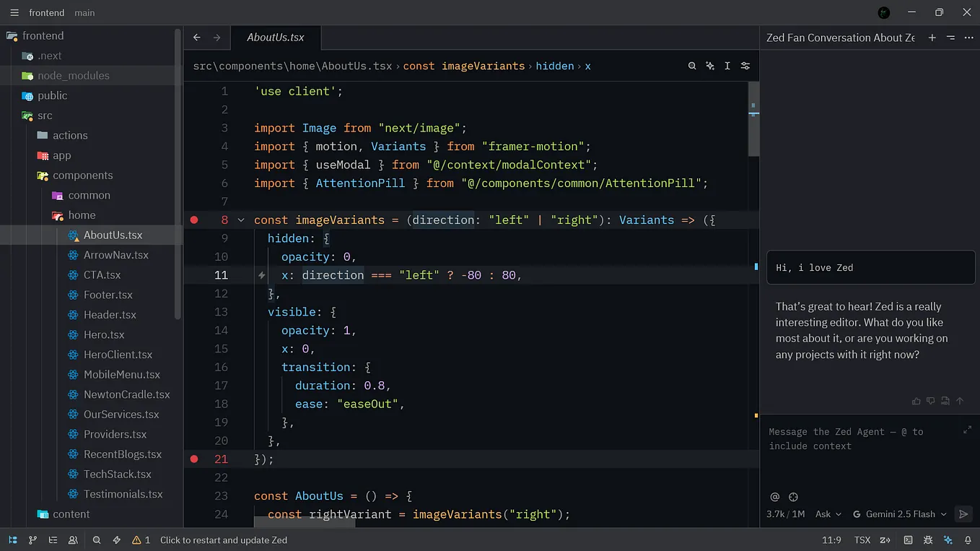Open the Git panel branch icon
Screen dimensions: 980x551
point(32,539)
